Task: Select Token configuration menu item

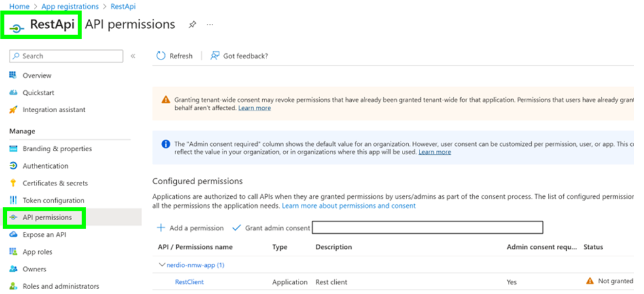Action: [x=53, y=201]
